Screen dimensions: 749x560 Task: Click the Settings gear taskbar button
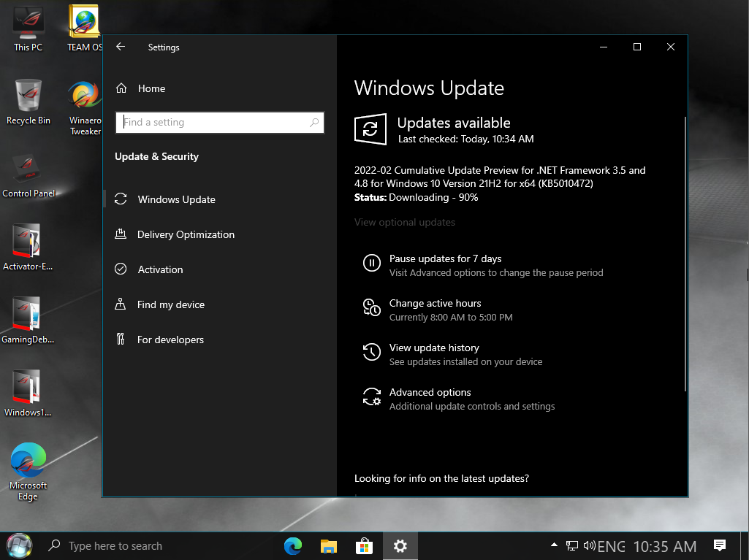point(400,545)
